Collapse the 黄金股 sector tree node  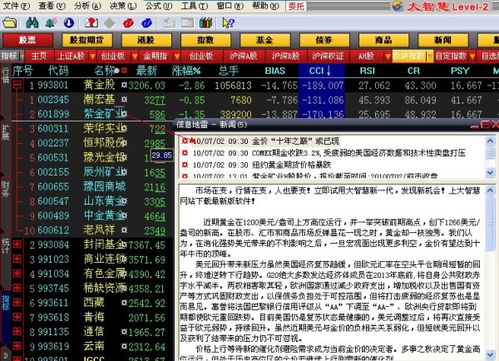coord(17,85)
